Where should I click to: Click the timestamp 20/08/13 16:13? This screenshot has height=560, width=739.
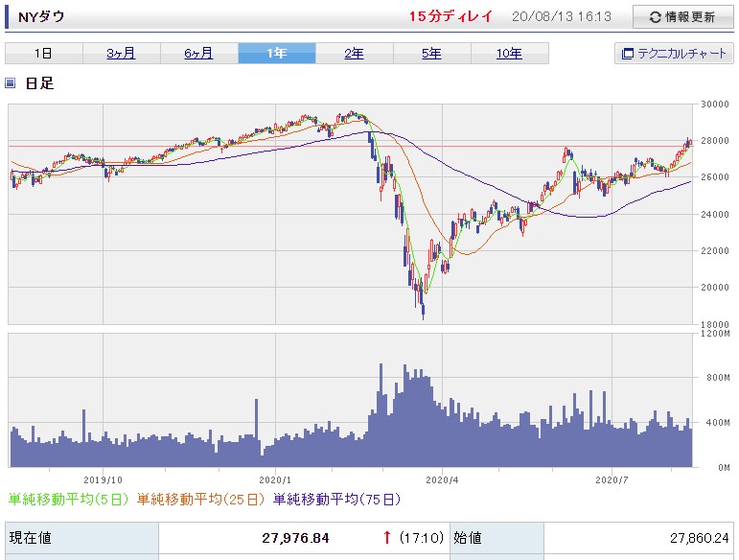pyautogui.click(x=562, y=16)
